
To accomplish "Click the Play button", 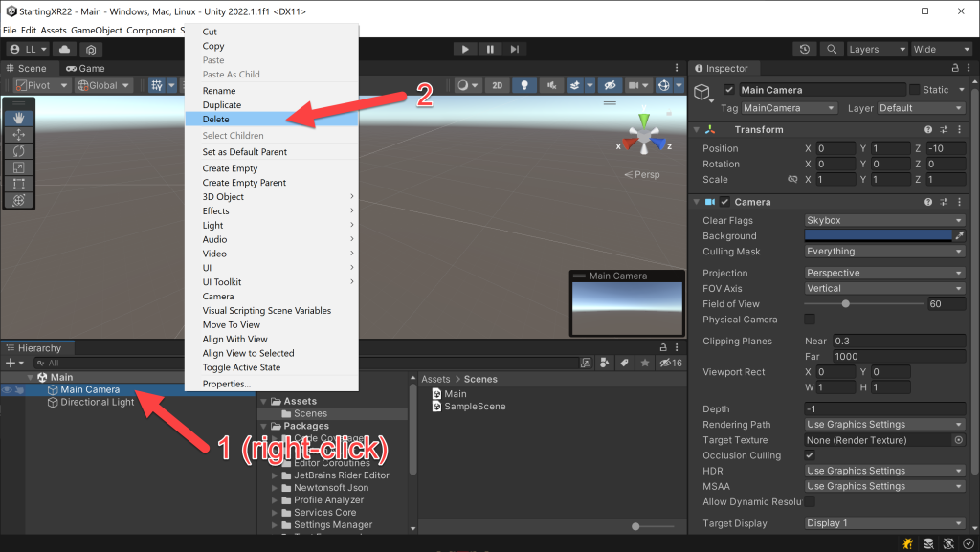I will tap(465, 50).
